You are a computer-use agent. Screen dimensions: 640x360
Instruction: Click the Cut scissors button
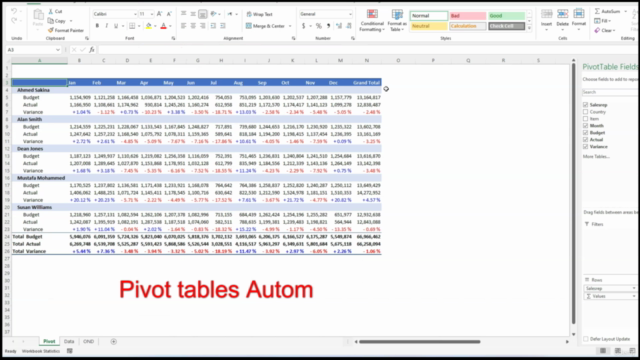coord(55,11)
